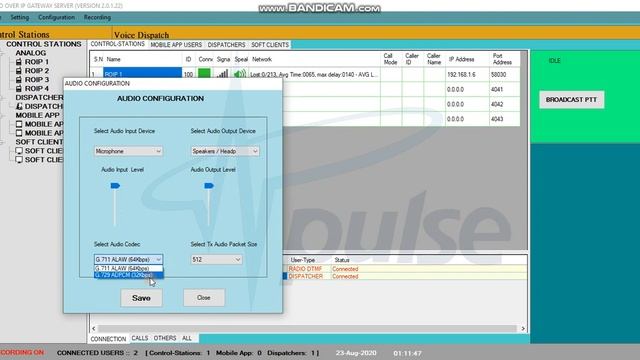The image size is (640, 360).
Task: Click the BROADCAST PTT button
Action: click(571, 100)
